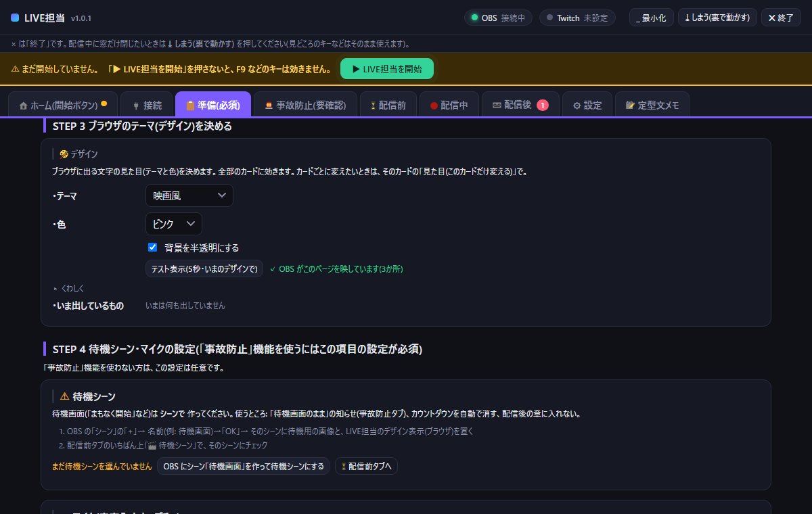Click the green LIVE担当を開始 button
The image size is (812, 514).
point(387,69)
